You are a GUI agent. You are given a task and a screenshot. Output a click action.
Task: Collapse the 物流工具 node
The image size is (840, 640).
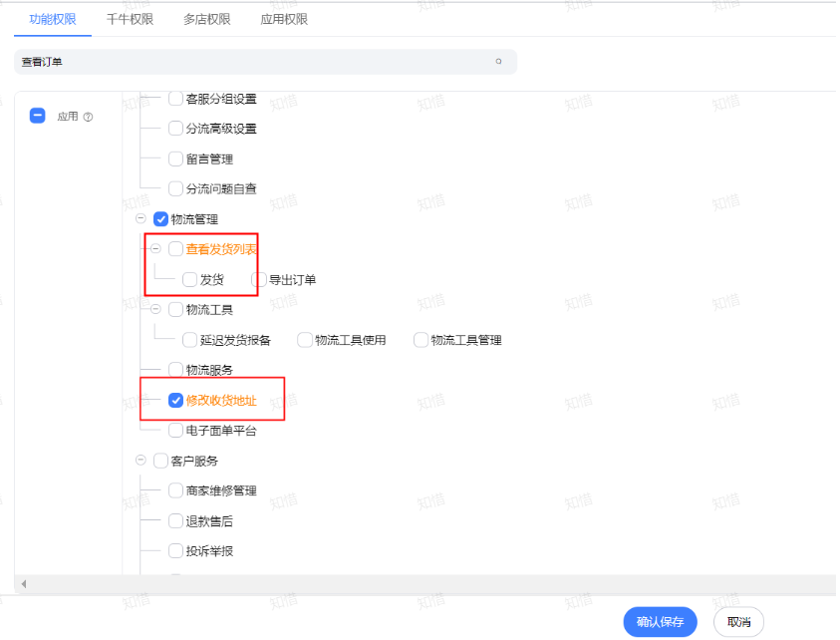tap(155, 309)
